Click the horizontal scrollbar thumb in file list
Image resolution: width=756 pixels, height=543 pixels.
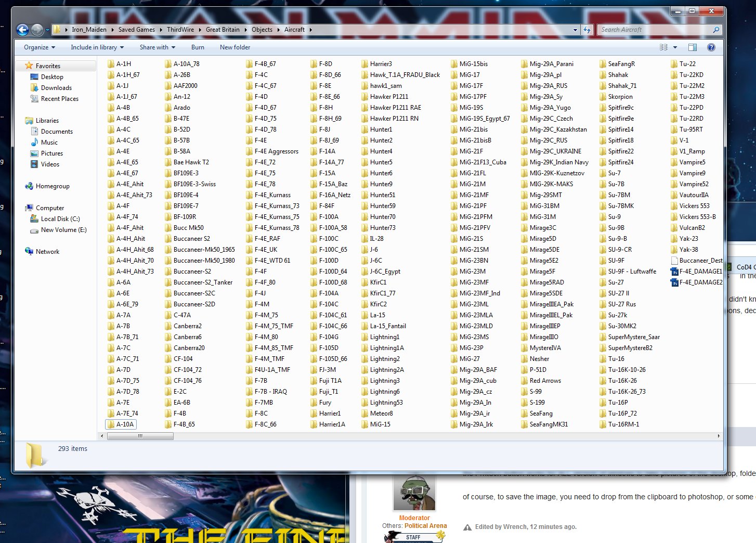140,436
